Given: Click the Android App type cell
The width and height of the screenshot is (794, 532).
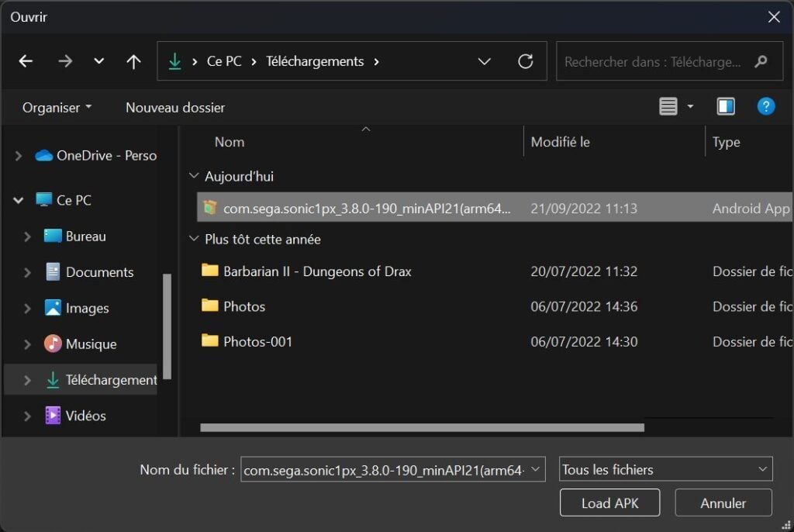Looking at the screenshot, I should click(751, 209).
